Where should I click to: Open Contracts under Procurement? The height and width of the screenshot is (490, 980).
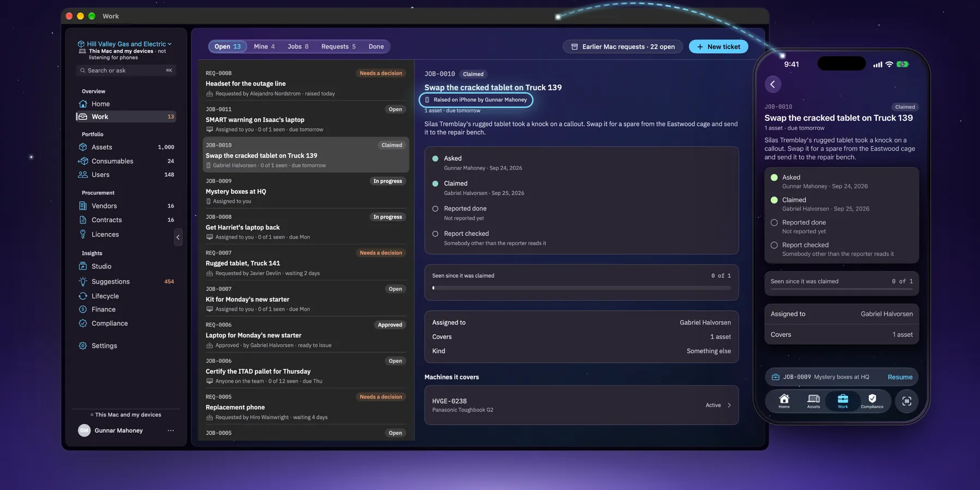point(126,220)
